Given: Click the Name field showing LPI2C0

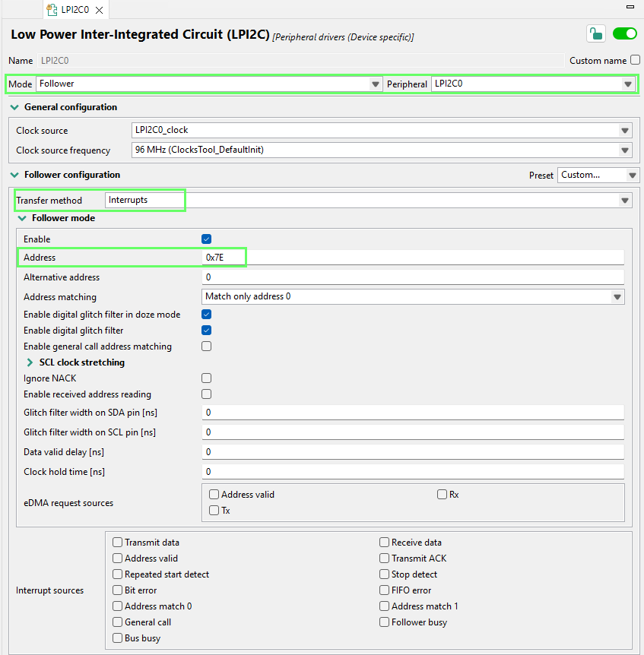Looking at the screenshot, I should [301, 61].
